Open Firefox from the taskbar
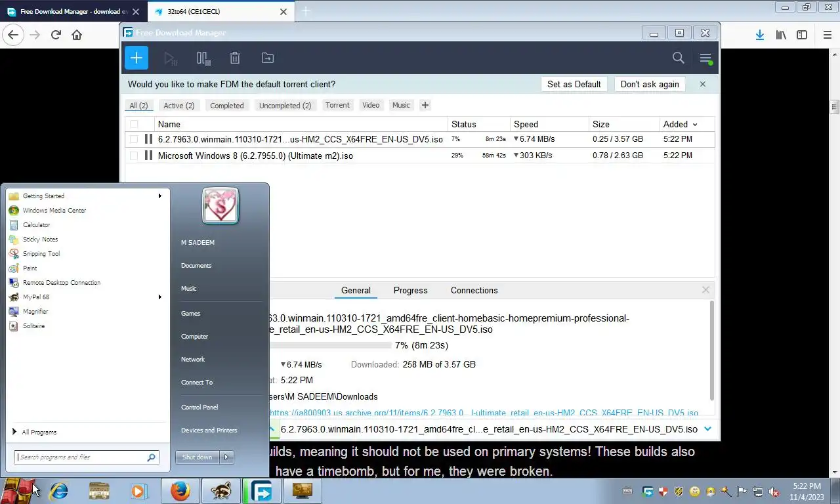Screen dimensions: 840x504 180,491
